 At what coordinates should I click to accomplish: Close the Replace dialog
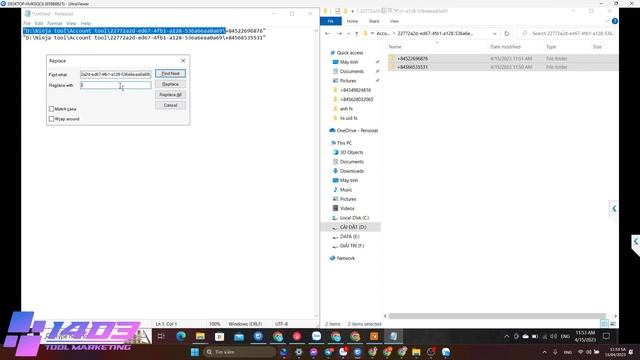point(183,60)
